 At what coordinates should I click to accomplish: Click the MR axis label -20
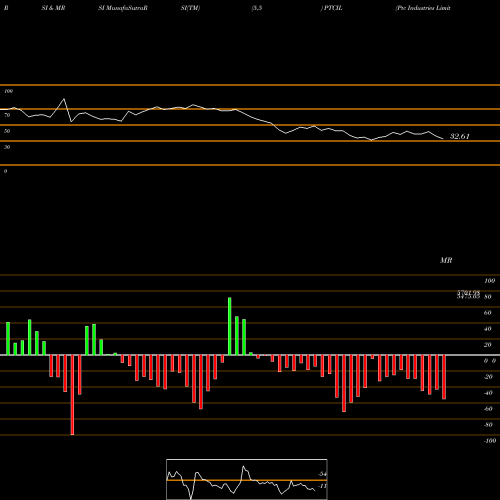(x=488, y=377)
